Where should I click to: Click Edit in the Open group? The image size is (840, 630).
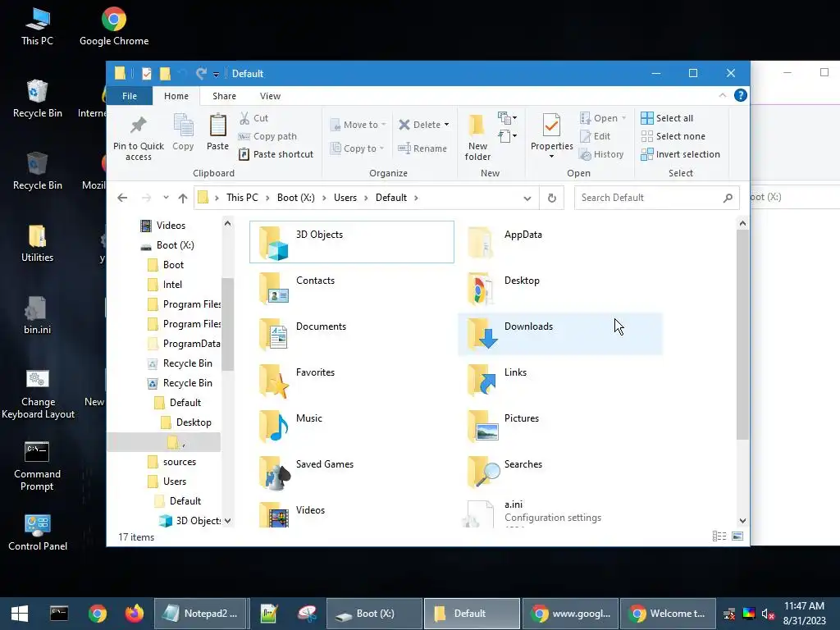coord(596,136)
